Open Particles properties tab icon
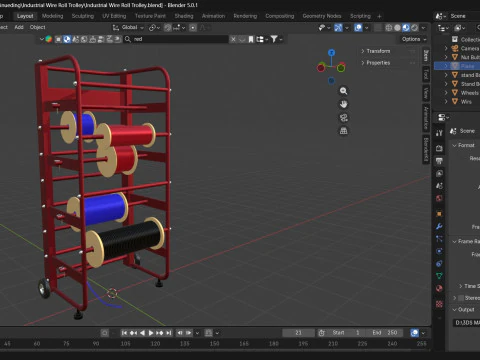480x360 pixels. point(439,239)
